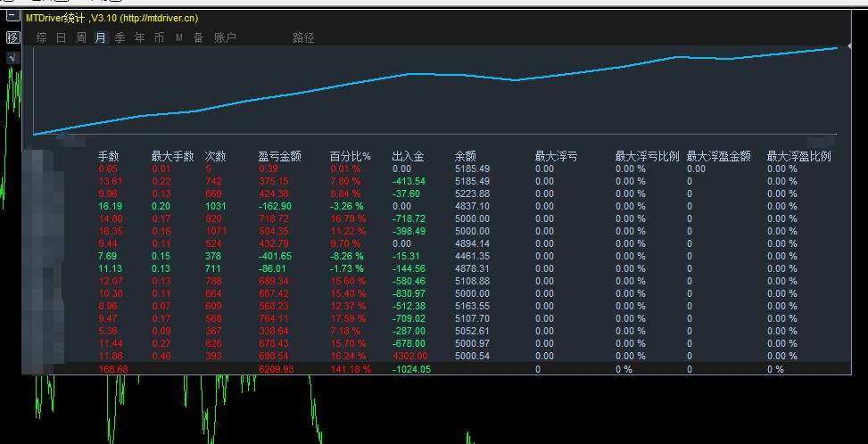Click the total lots value 168.68
Image resolution: width=868 pixels, height=444 pixels.
pos(112,369)
